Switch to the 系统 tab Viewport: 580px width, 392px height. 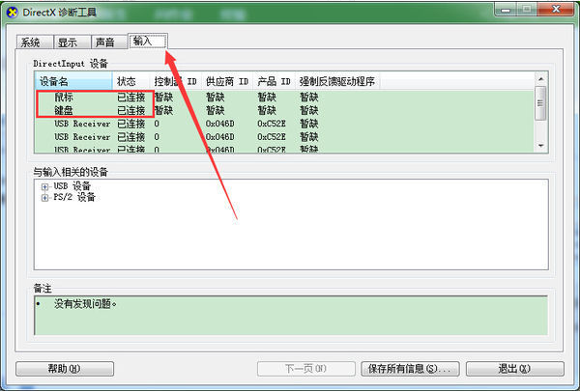pos(31,42)
